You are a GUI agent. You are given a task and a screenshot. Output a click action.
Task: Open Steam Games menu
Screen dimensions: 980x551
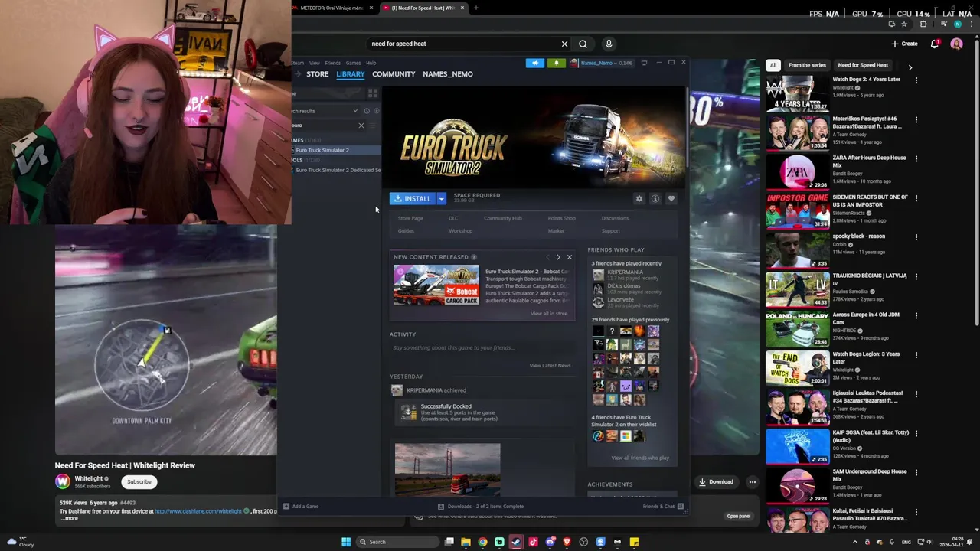click(x=353, y=63)
